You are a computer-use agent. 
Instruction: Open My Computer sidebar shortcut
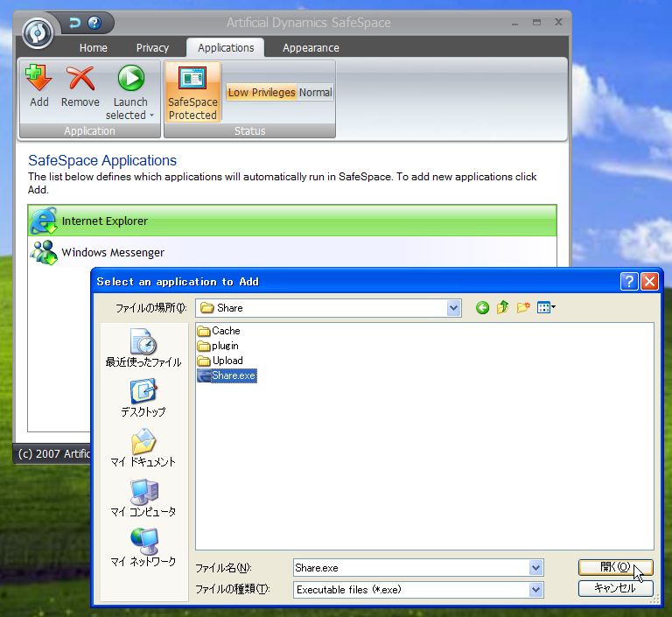tap(143, 497)
